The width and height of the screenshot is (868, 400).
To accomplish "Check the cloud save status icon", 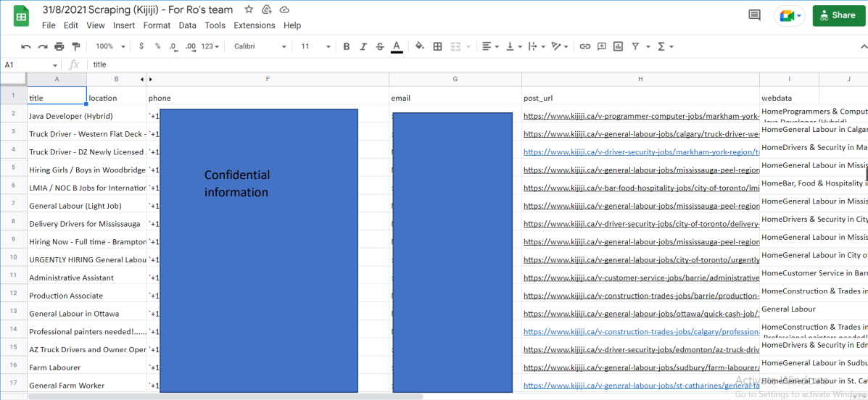I will 284,9.
